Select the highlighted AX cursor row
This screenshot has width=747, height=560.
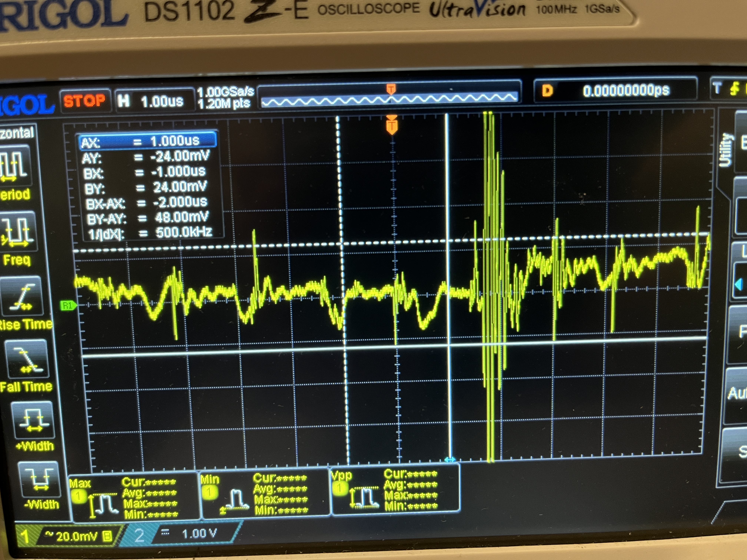pyautogui.click(x=148, y=141)
